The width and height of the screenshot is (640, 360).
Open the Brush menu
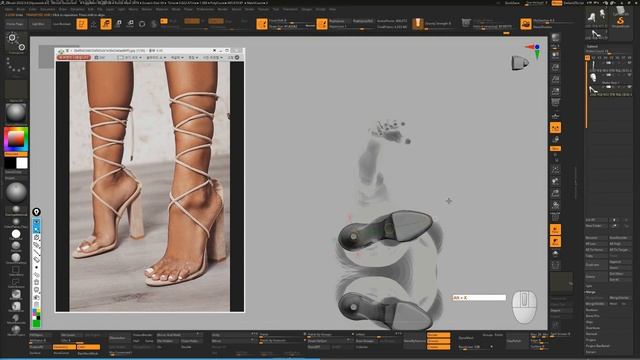pyautogui.click(x=20, y=9)
